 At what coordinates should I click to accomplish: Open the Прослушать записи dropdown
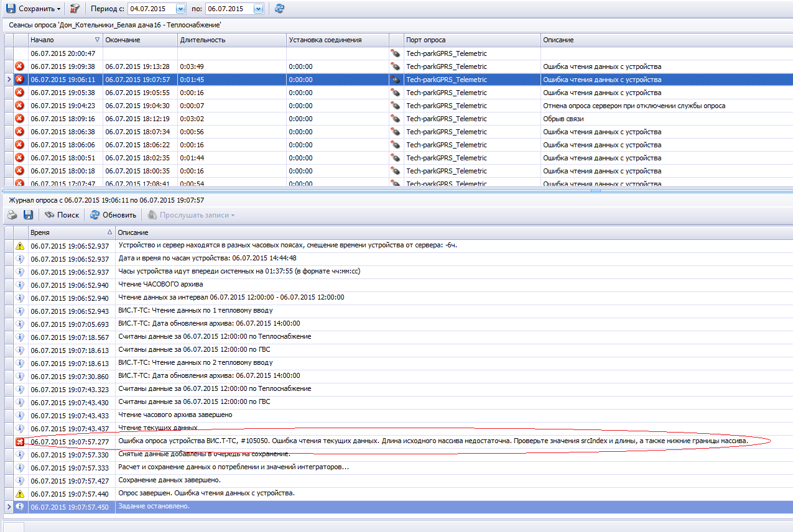click(191, 215)
